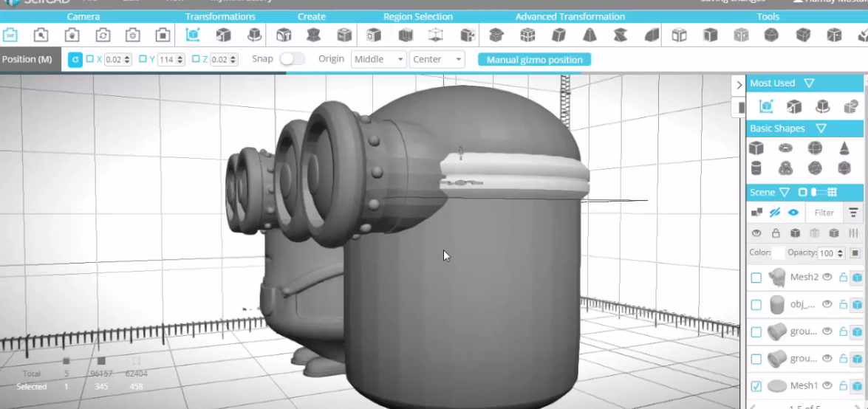868x409 pixels.
Task: Collapse the Most Used section
Action: (809, 83)
